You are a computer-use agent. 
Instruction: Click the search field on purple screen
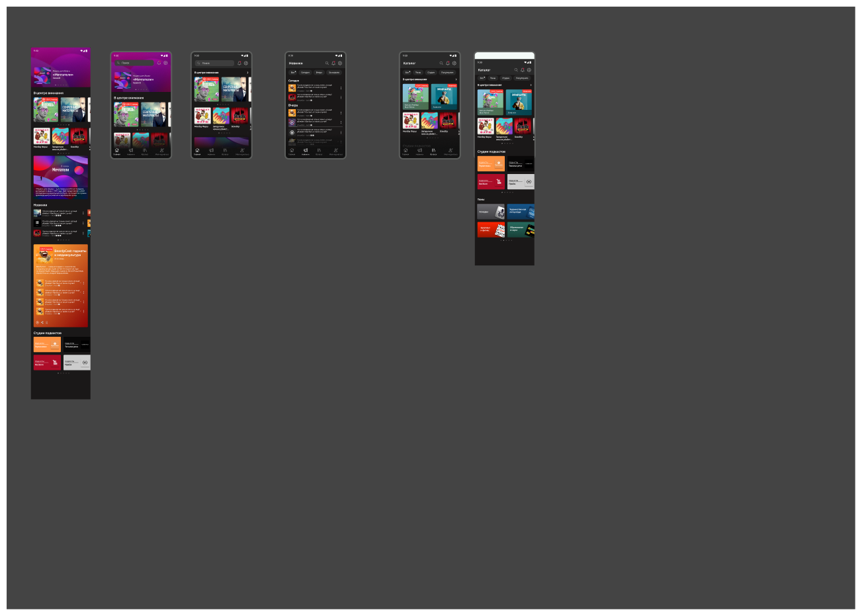click(x=135, y=63)
